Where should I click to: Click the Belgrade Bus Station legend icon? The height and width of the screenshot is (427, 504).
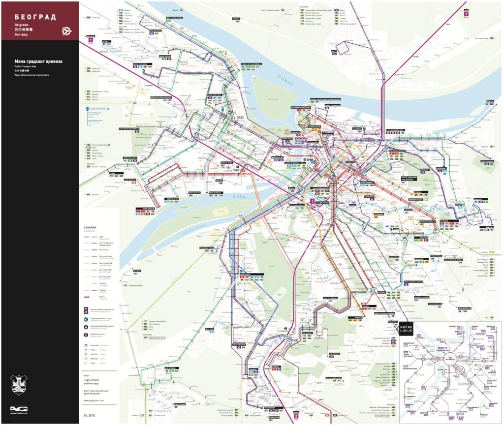coord(86,327)
